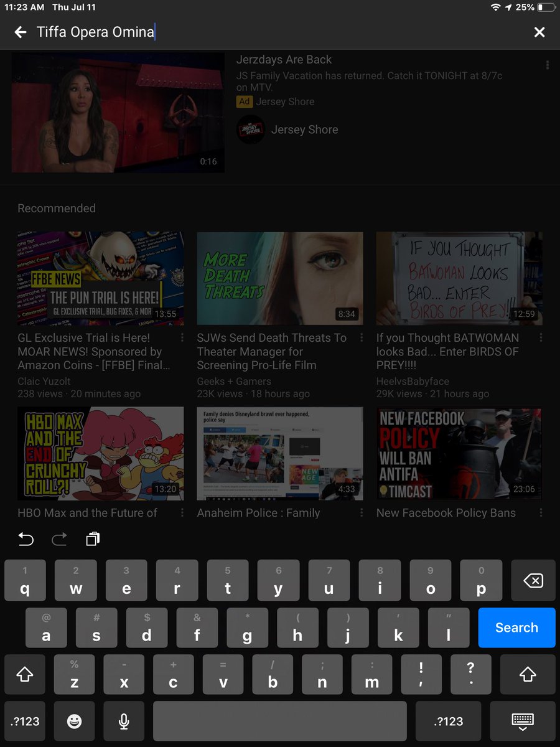Open FFBE News Pun Trial thumbnail
Screen dimensions: 560x747
pyautogui.click(x=100, y=278)
